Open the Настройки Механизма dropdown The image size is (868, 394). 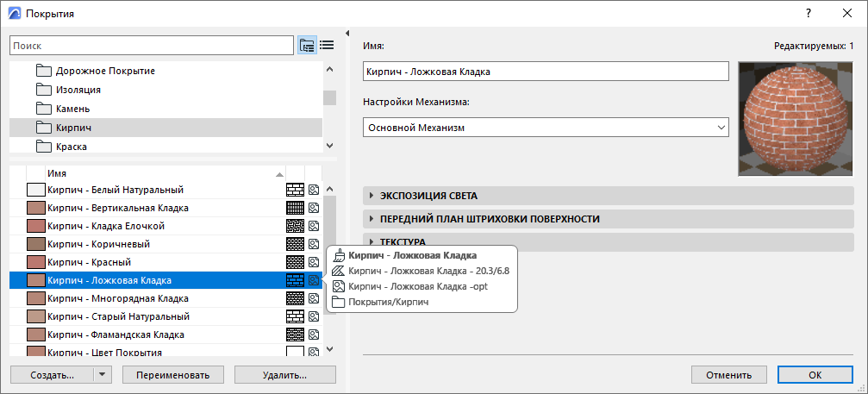[x=546, y=128]
